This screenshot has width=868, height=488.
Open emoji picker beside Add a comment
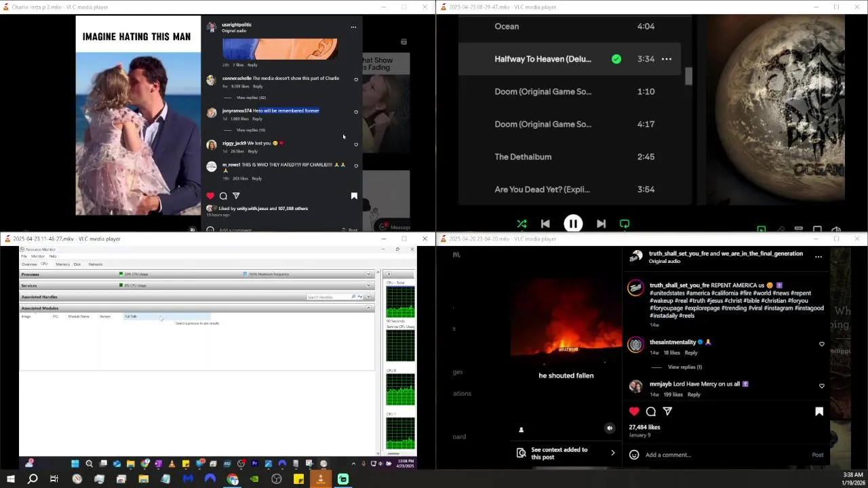[x=634, y=455]
